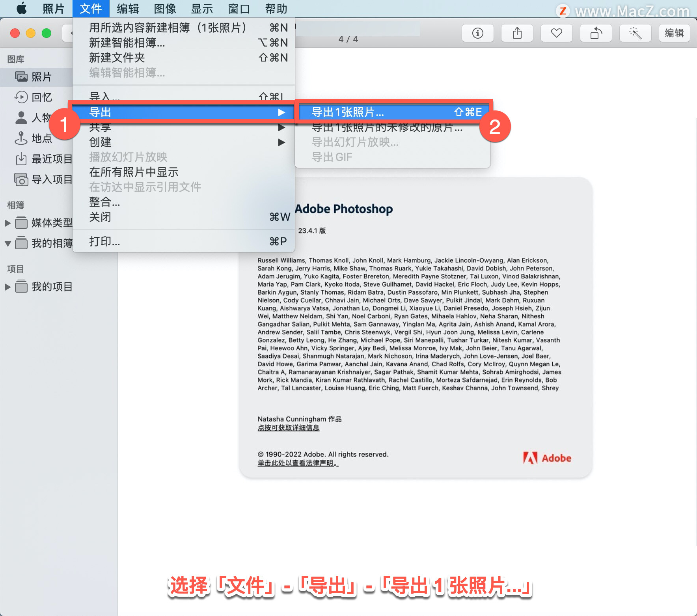
Task: Choose 打印… menu item
Action: click(x=184, y=241)
